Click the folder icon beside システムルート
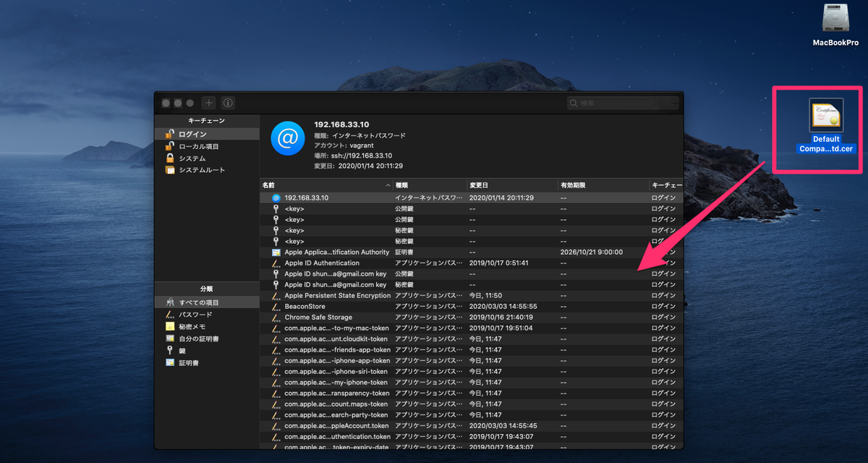The image size is (868, 463). coord(170,170)
